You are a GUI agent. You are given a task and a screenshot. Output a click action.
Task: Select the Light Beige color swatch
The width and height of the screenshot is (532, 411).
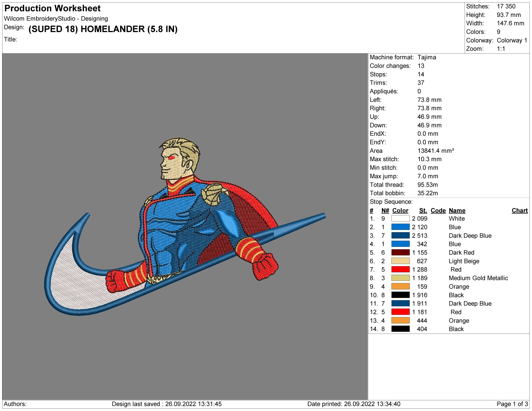click(x=400, y=261)
